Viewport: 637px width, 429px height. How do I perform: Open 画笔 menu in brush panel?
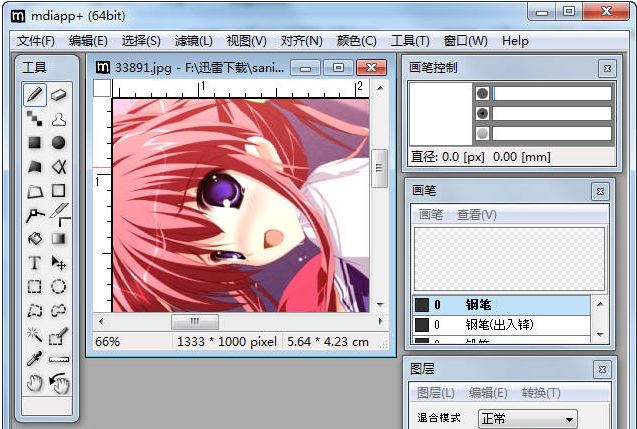coord(431,214)
